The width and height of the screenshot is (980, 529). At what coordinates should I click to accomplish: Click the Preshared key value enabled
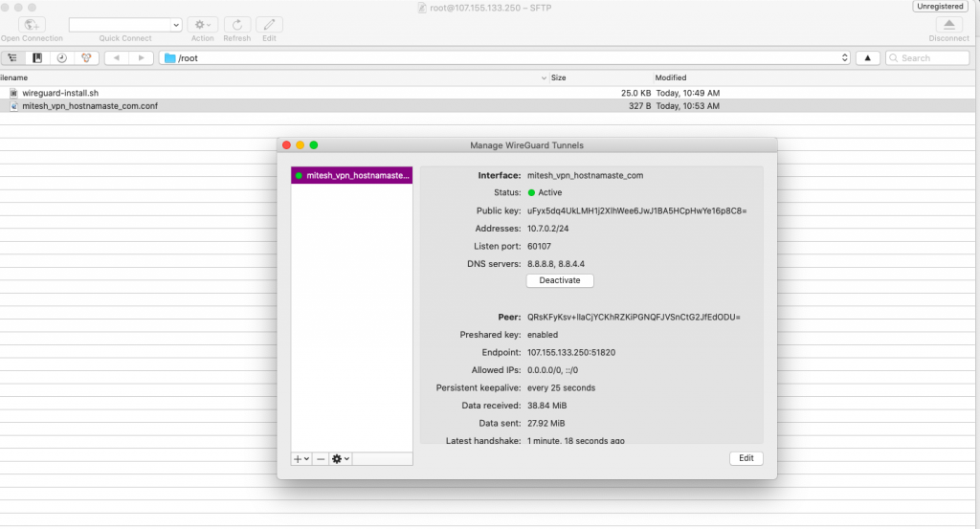pos(543,335)
